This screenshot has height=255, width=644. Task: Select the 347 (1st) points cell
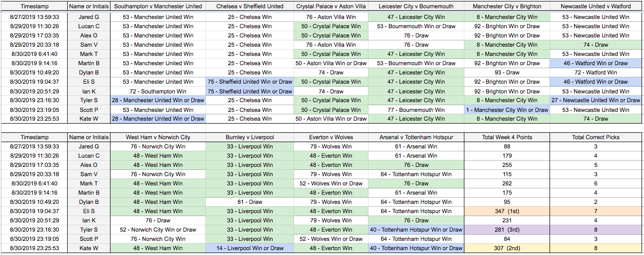click(507, 211)
